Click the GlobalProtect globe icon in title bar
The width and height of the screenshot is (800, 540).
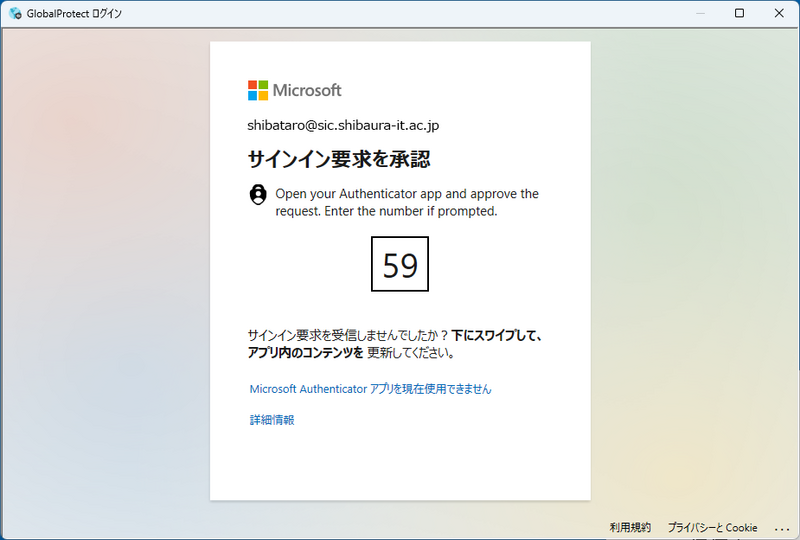(15, 13)
